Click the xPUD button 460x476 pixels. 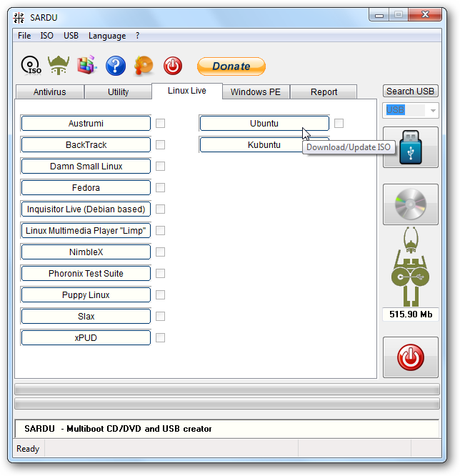pos(86,338)
